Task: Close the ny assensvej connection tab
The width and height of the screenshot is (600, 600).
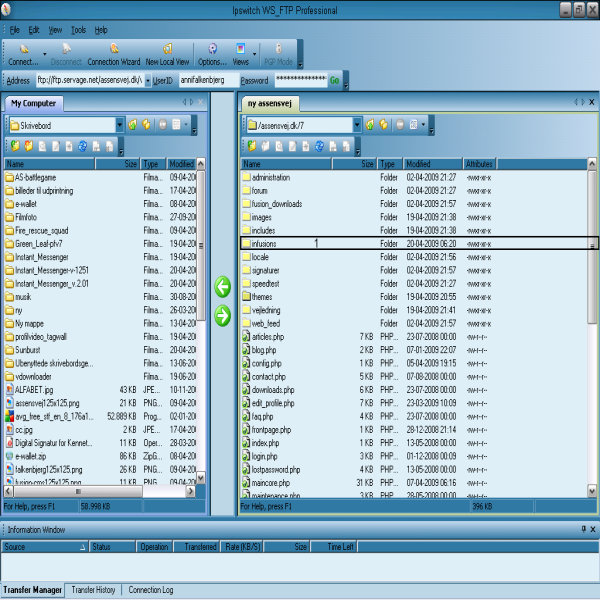Action: click(x=592, y=102)
